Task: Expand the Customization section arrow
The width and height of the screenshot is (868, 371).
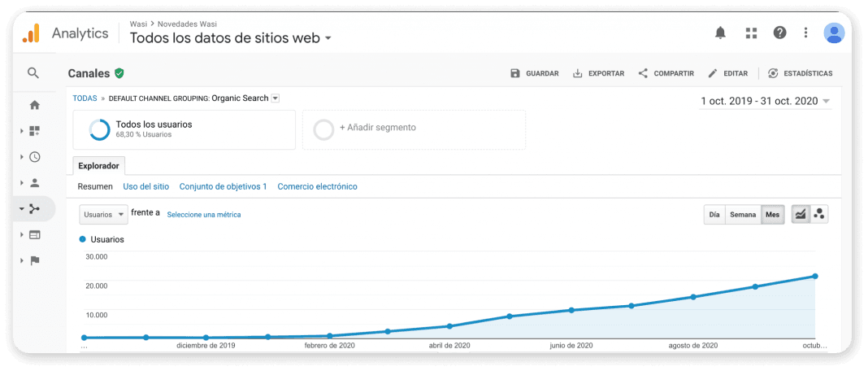Action: 22,131
